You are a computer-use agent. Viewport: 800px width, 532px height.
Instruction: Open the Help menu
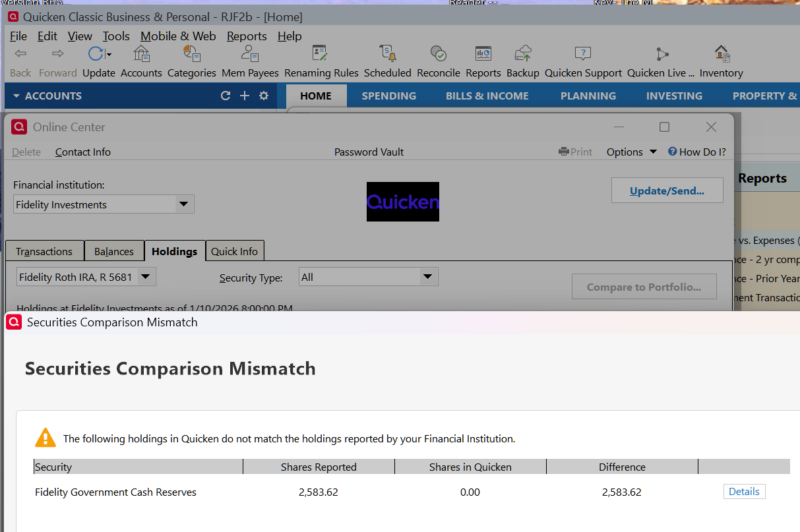(x=290, y=36)
